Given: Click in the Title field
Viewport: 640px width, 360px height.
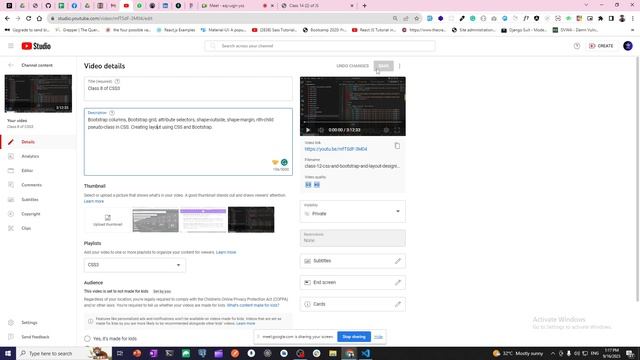Looking at the screenshot, I should pos(188,89).
